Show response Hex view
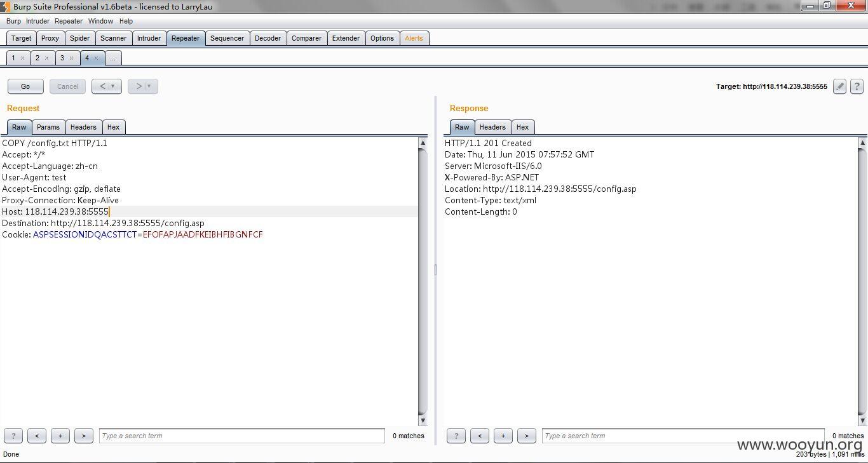Viewport: 868px width, 463px height. [523, 127]
